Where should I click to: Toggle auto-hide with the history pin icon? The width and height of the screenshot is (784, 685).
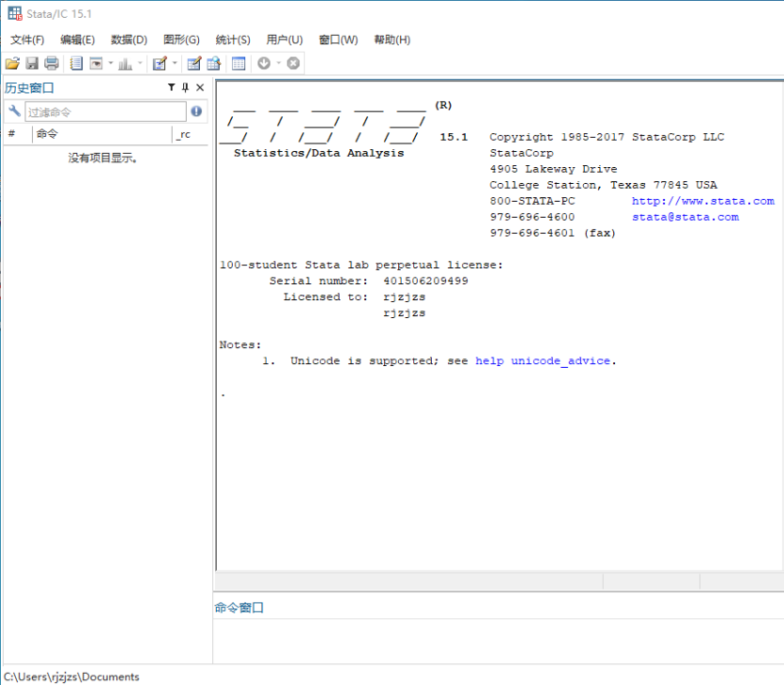tap(185, 86)
